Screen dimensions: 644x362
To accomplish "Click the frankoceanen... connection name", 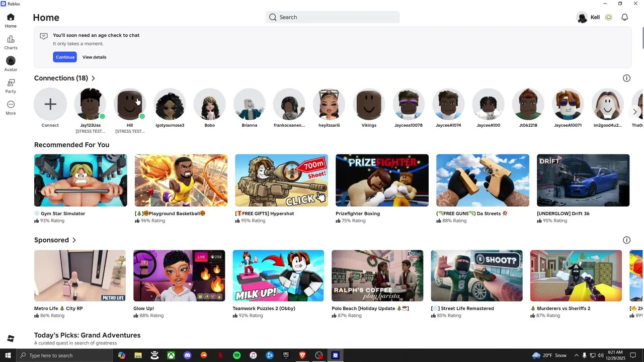I will click(x=289, y=125).
